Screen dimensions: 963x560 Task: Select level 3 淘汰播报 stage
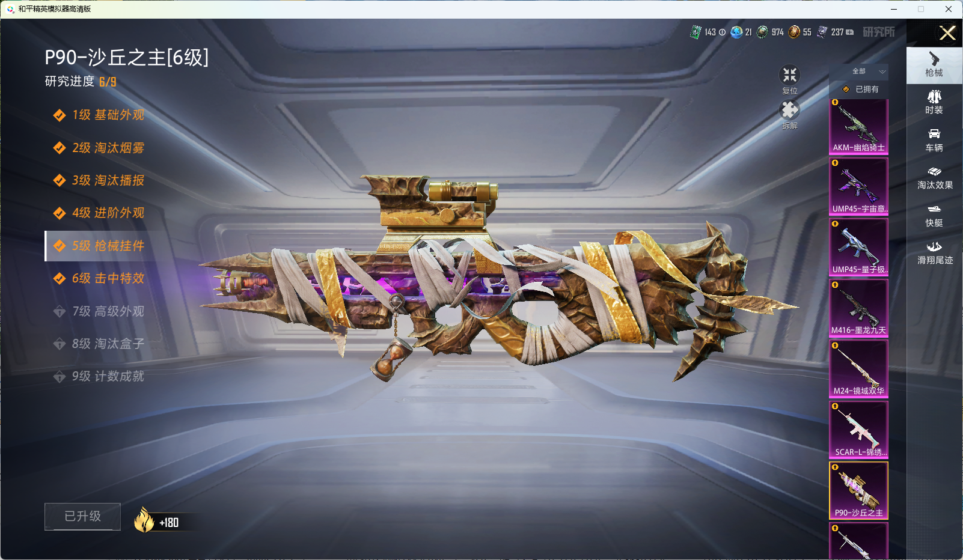pos(108,180)
